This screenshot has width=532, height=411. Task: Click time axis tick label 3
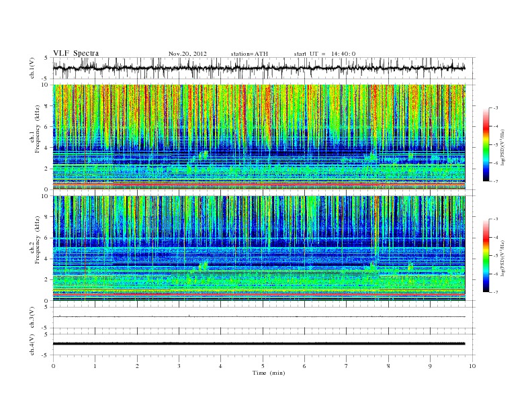point(179,366)
